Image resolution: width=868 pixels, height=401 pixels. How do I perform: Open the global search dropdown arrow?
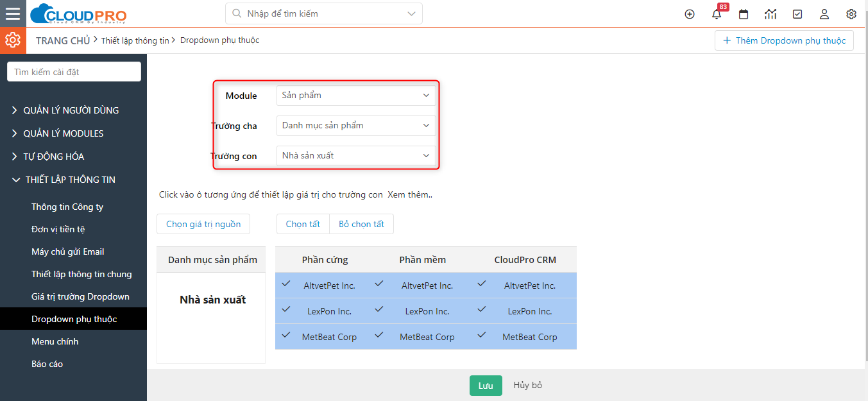coord(411,13)
